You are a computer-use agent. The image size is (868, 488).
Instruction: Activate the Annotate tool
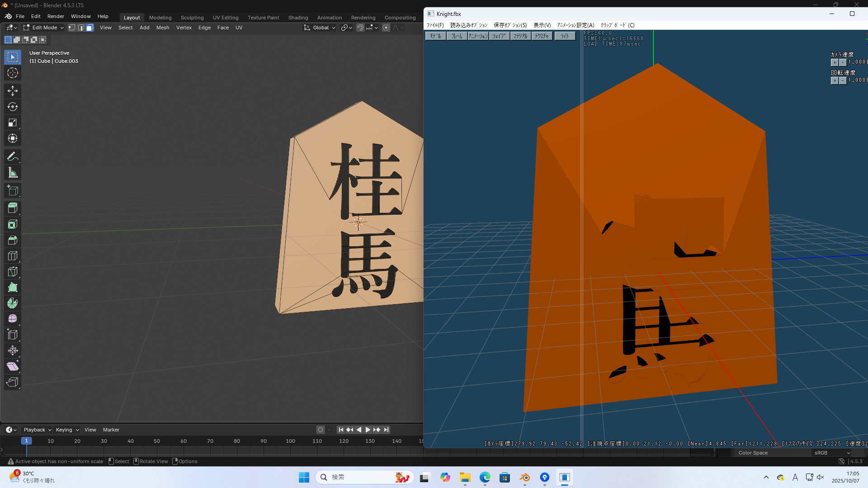13,157
